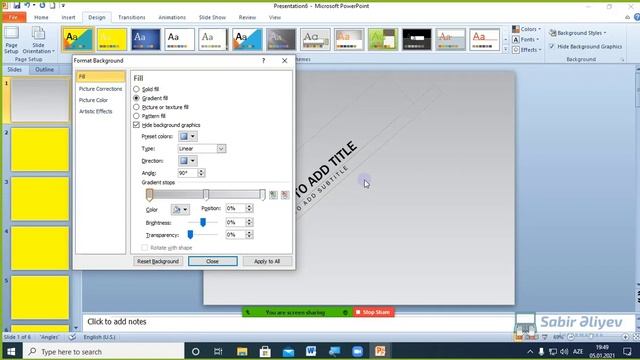This screenshot has height=360, width=640.
Task: Click the Reset Background button
Action: (x=158, y=261)
